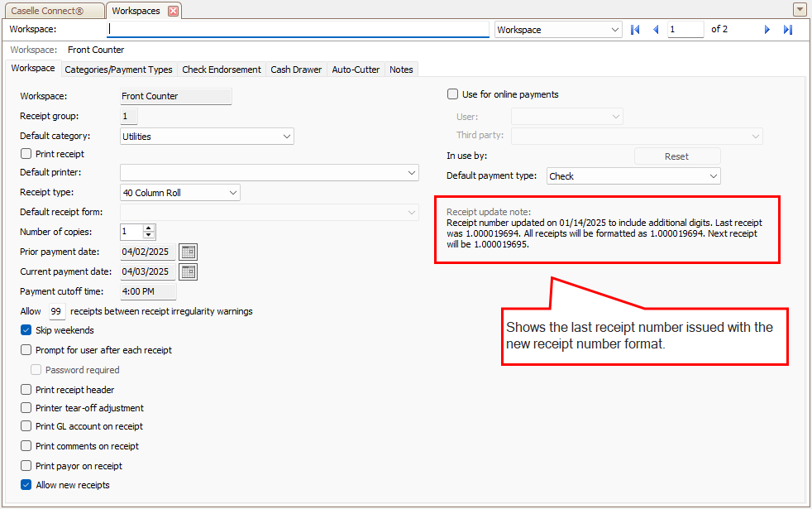Switch to Check Endorsement tab
812x509 pixels.
pos(222,70)
